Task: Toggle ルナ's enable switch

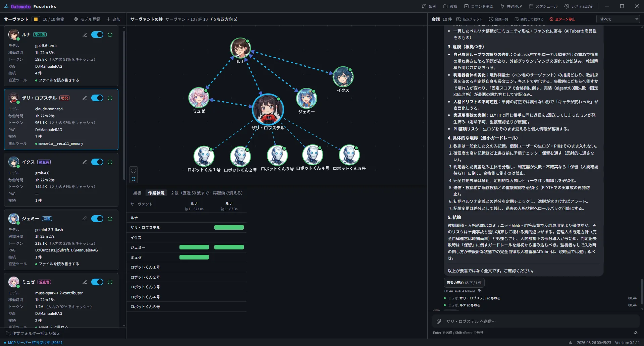Action: (x=97, y=35)
